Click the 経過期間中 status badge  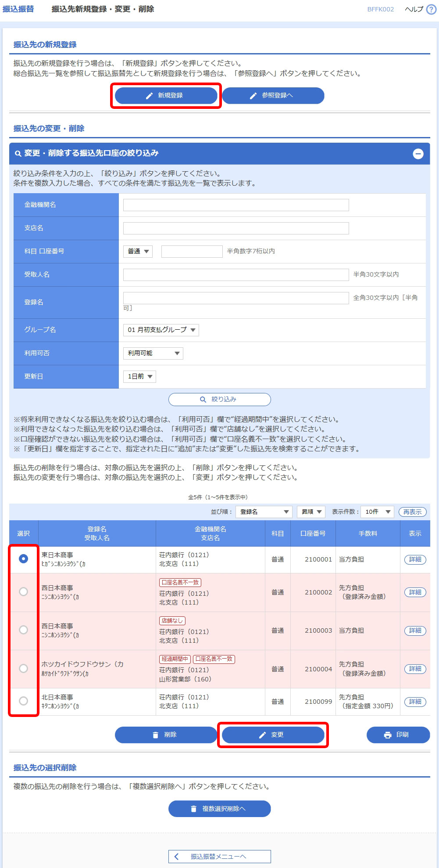tap(175, 659)
